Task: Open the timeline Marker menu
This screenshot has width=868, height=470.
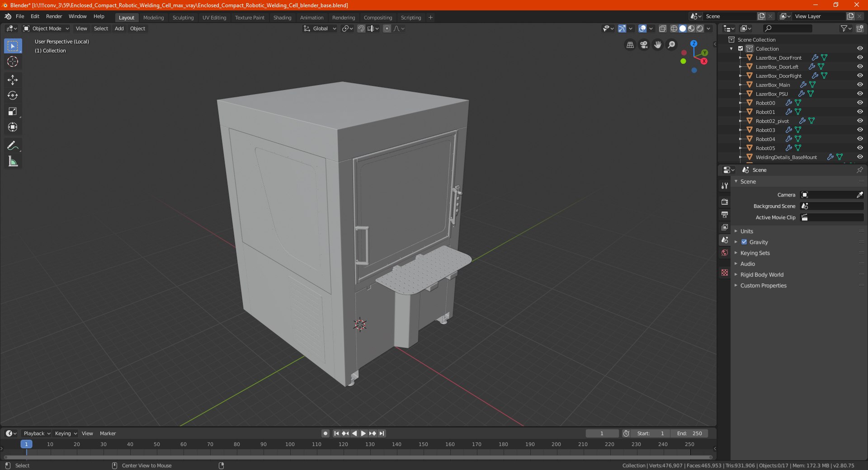Action: (108, 433)
